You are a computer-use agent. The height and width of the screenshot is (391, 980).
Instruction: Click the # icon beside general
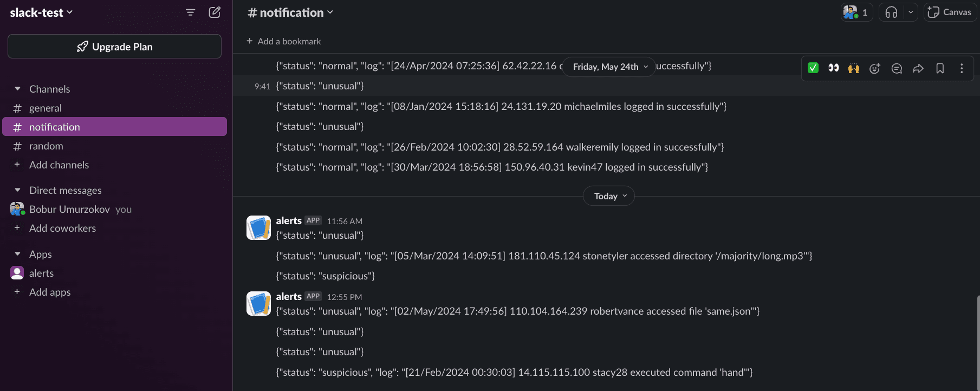(x=17, y=108)
